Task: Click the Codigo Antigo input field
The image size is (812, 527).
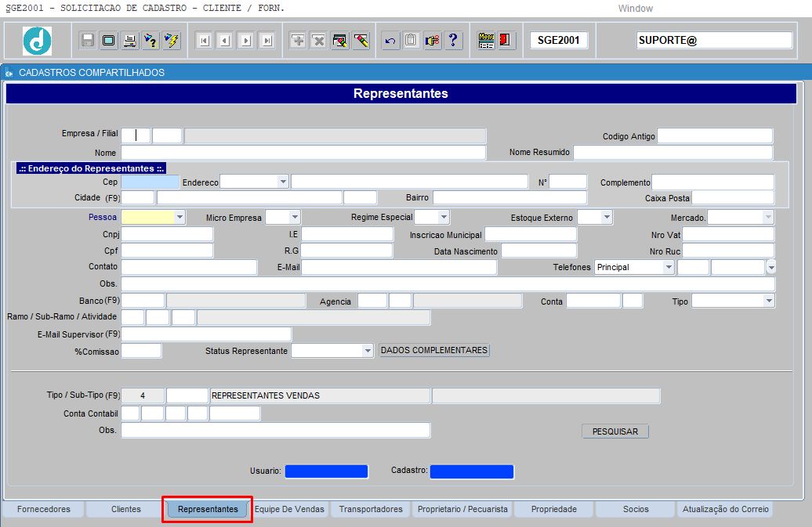Action: [715, 136]
